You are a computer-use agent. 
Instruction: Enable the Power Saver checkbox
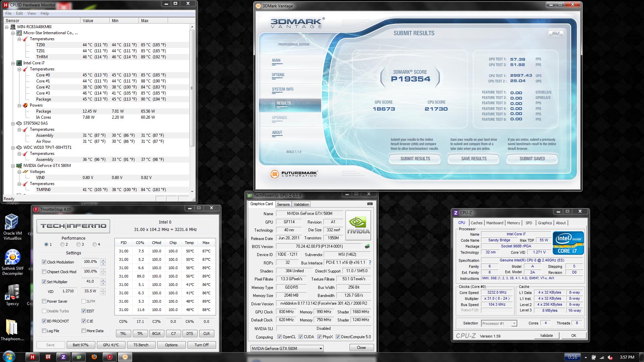tap(44, 301)
